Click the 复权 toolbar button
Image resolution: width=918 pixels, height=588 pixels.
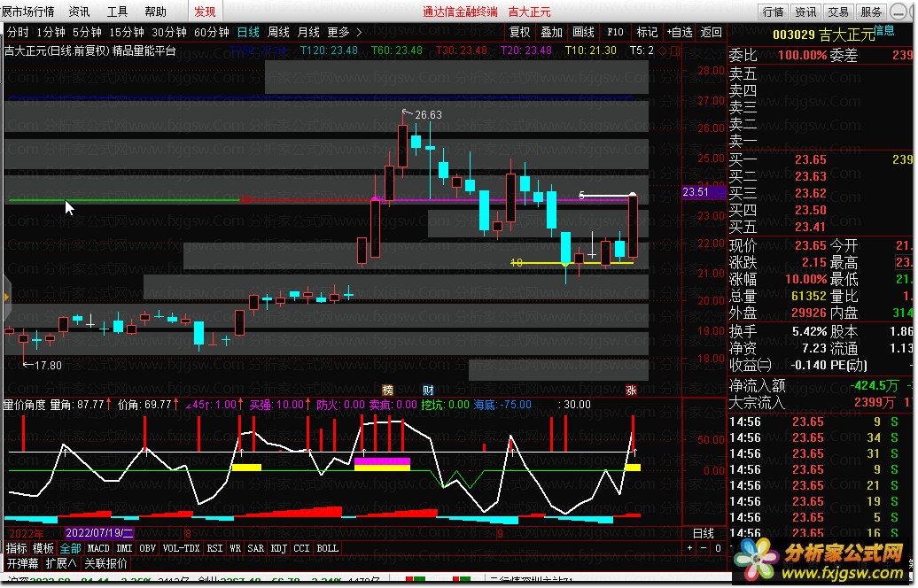click(520, 32)
